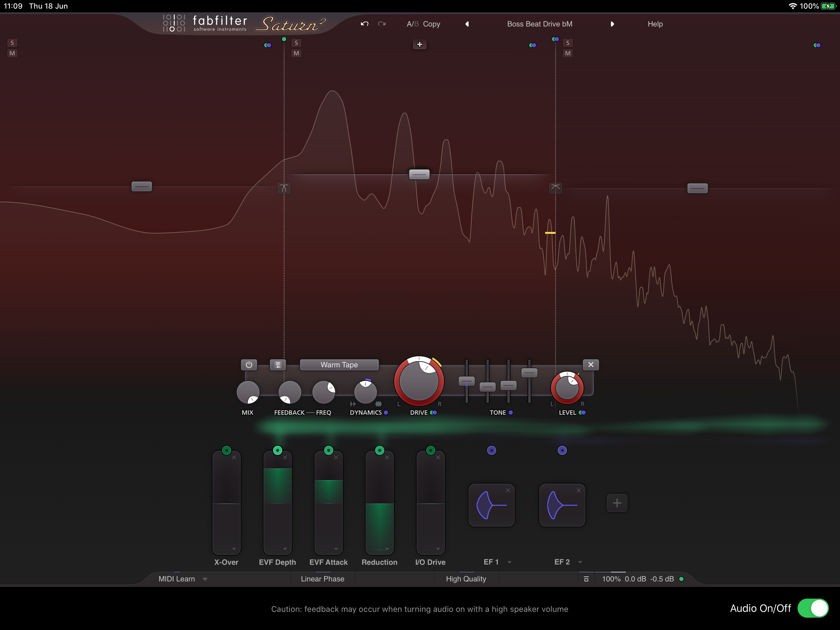Click the redo arrow icon
The height and width of the screenshot is (630, 840).
coord(382,24)
